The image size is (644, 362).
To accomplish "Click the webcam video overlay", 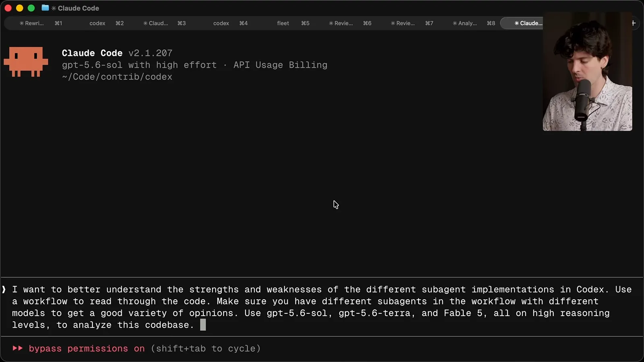I will tap(587, 72).
